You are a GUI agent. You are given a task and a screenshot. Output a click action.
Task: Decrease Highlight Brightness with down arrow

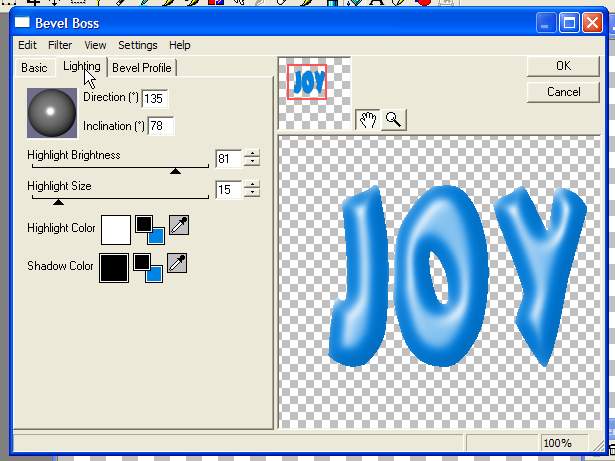coord(252,162)
